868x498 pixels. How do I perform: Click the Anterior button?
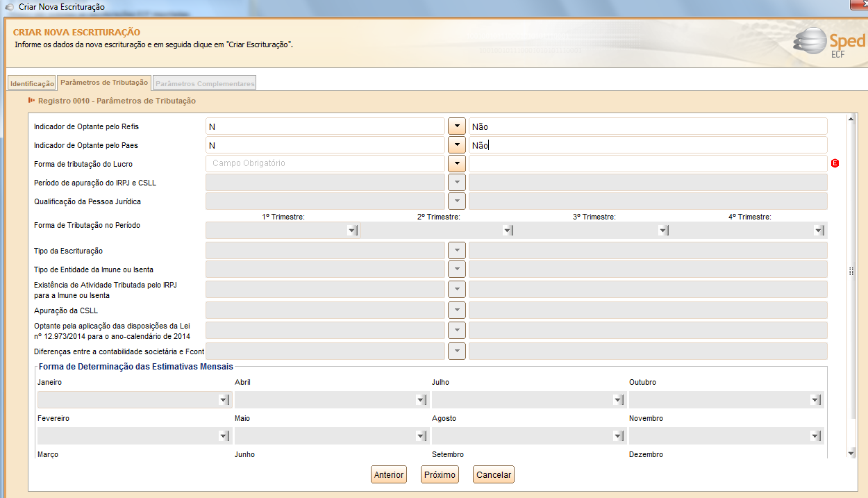click(389, 475)
